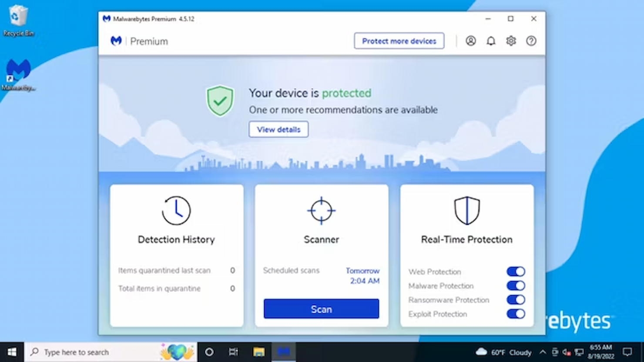Click 'Your device is protected' heading
644x362 pixels.
[310, 93]
